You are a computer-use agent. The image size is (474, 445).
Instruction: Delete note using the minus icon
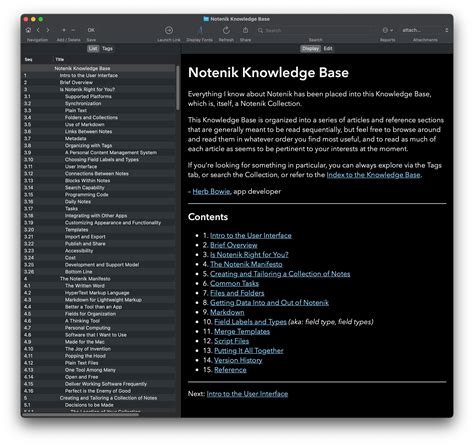coord(73,30)
